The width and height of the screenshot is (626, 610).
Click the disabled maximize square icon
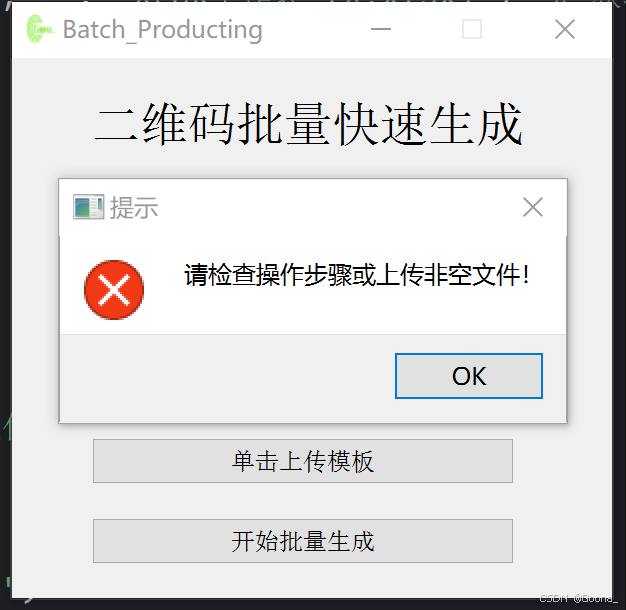[x=471, y=29]
